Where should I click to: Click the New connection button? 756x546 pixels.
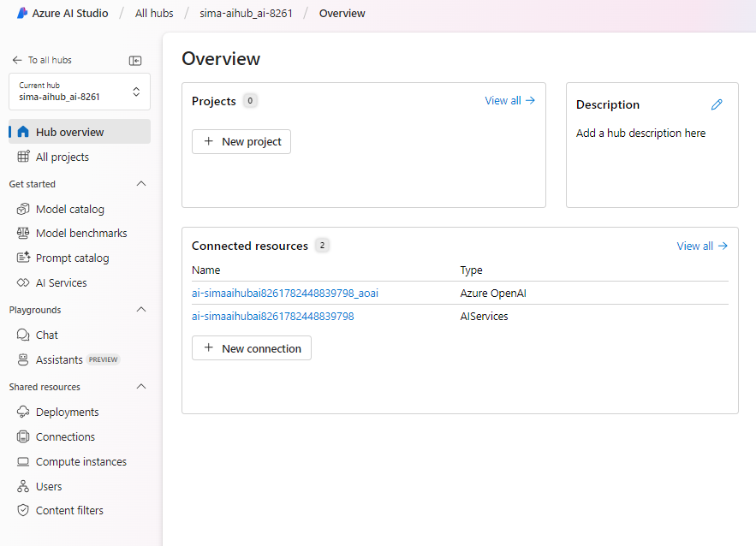tap(251, 348)
